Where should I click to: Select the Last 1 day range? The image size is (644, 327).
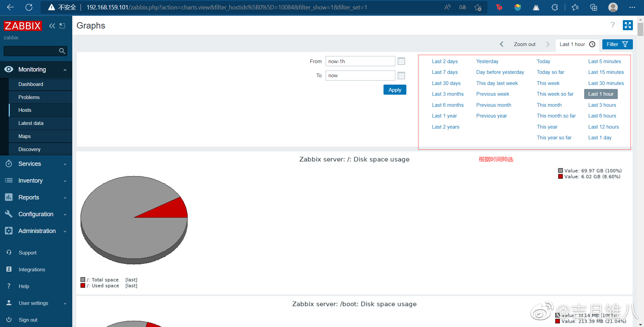click(x=600, y=138)
